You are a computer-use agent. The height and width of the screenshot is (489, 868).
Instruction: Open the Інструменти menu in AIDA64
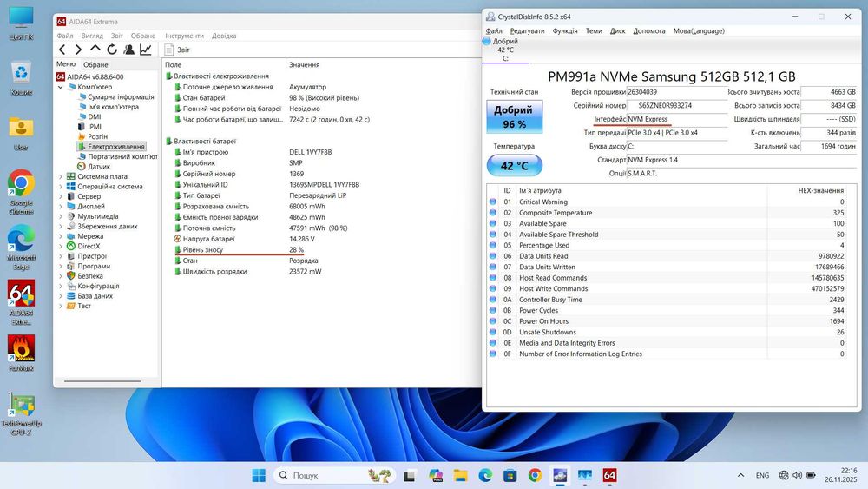click(x=184, y=36)
